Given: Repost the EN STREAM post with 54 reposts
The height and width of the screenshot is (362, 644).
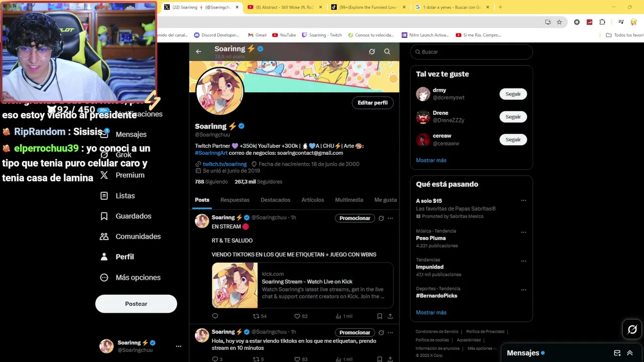Looking at the screenshot, I should point(260,316).
